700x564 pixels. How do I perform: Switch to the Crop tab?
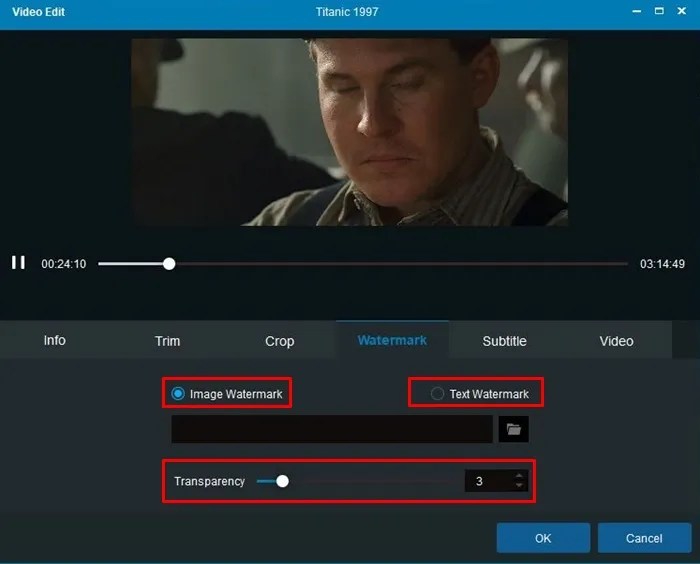pyautogui.click(x=279, y=341)
